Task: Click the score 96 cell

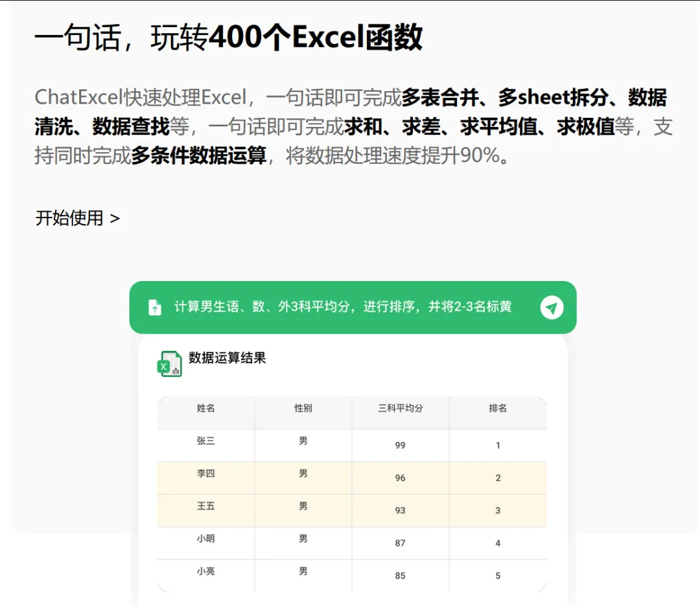Action: point(400,478)
